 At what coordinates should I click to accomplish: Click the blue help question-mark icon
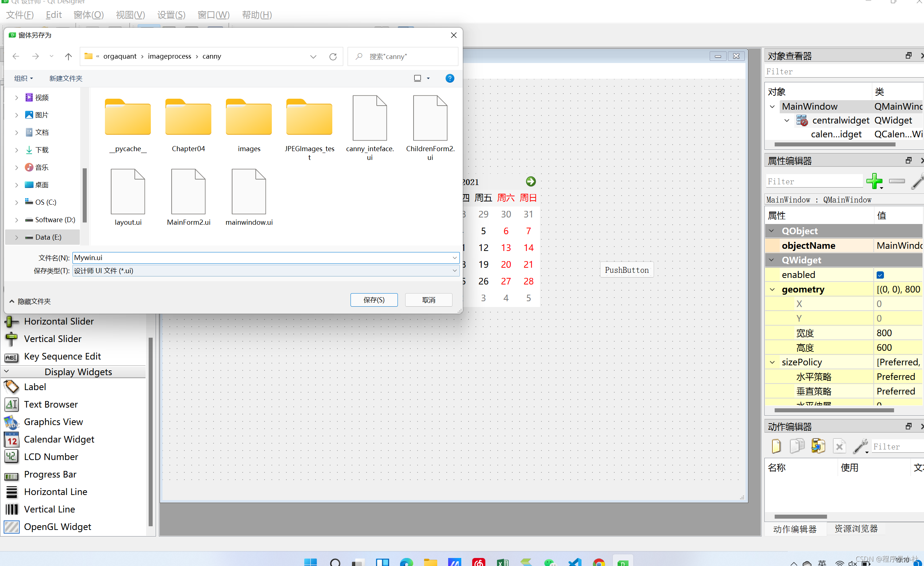click(450, 78)
